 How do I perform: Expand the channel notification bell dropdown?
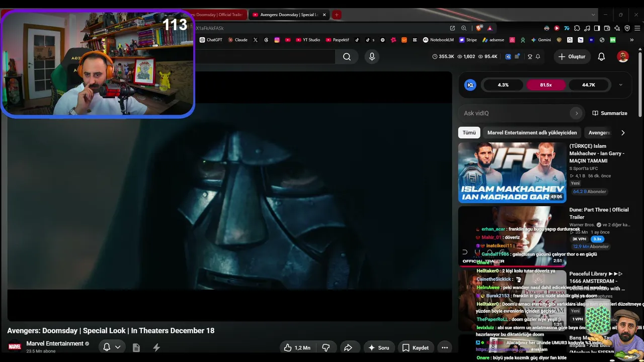pyautogui.click(x=118, y=347)
